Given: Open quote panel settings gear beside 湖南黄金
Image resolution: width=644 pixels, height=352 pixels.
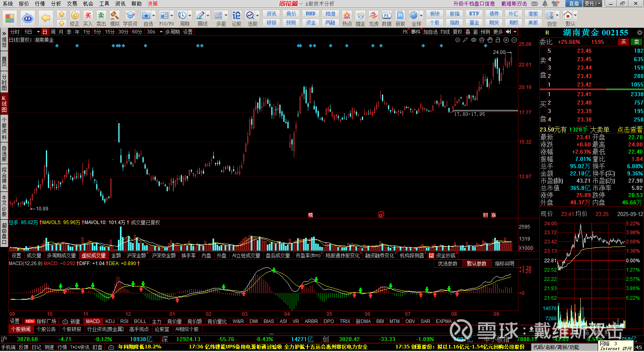Looking at the screenshot, I should 640,33.
